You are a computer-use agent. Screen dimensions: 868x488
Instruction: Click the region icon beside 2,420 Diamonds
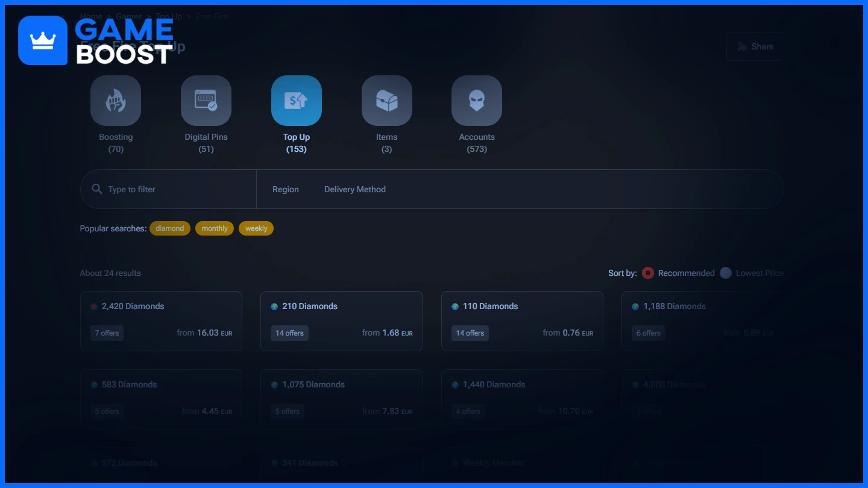pos(94,307)
